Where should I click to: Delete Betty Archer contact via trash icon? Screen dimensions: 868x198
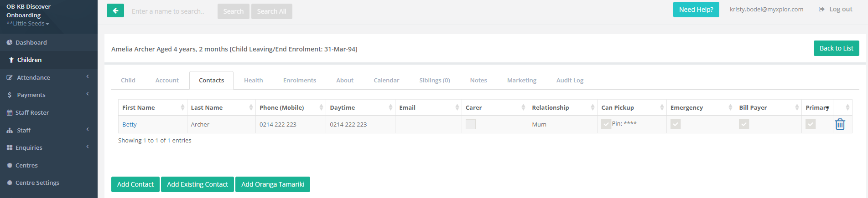pyautogui.click(x=840, y=124)
